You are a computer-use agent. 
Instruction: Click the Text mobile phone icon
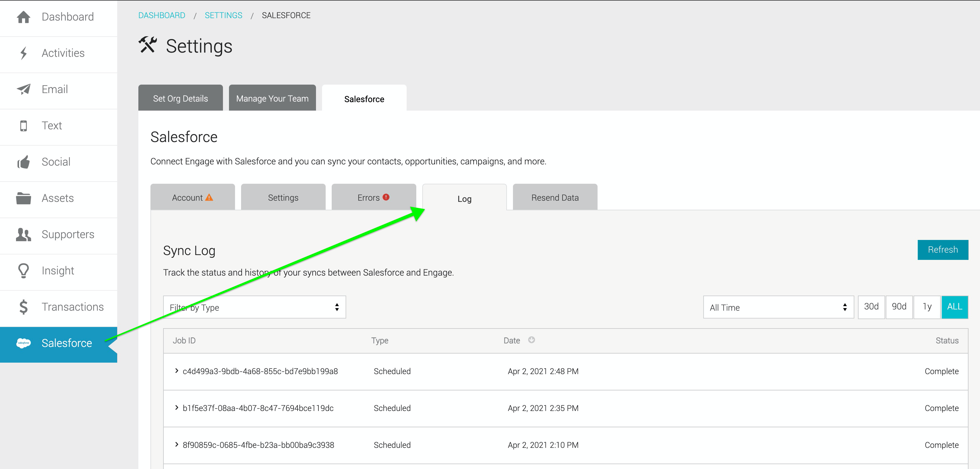(24, 126)
